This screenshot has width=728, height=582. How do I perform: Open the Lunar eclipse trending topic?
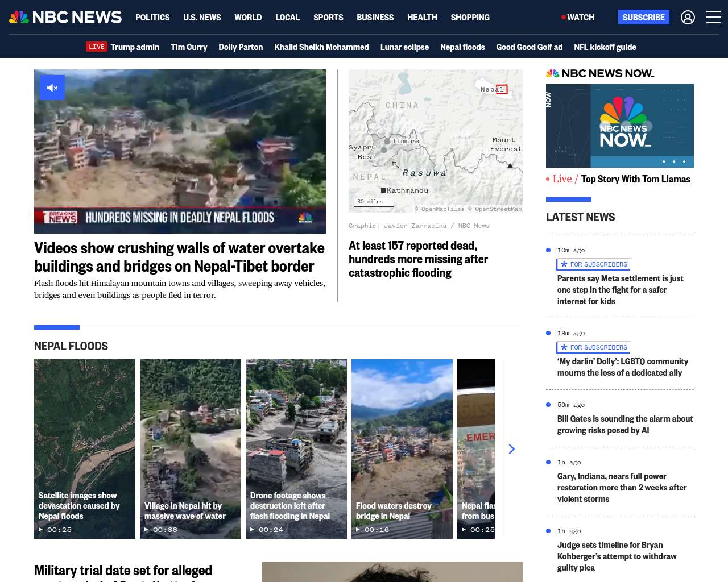[404, 47]
